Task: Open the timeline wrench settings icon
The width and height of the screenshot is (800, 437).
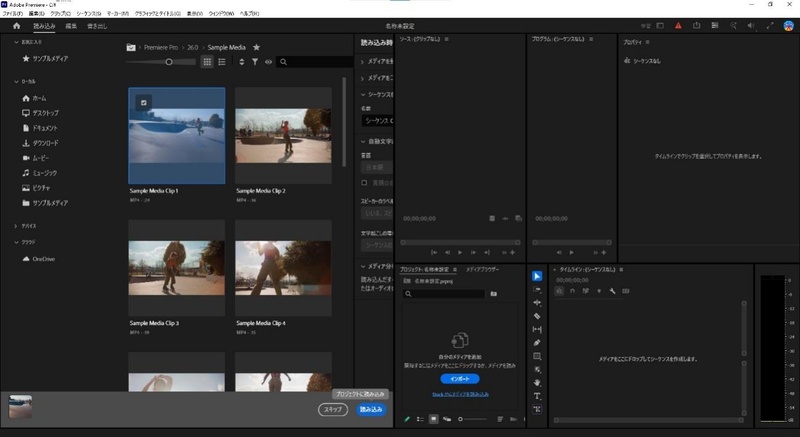Action: coord(612,291)
